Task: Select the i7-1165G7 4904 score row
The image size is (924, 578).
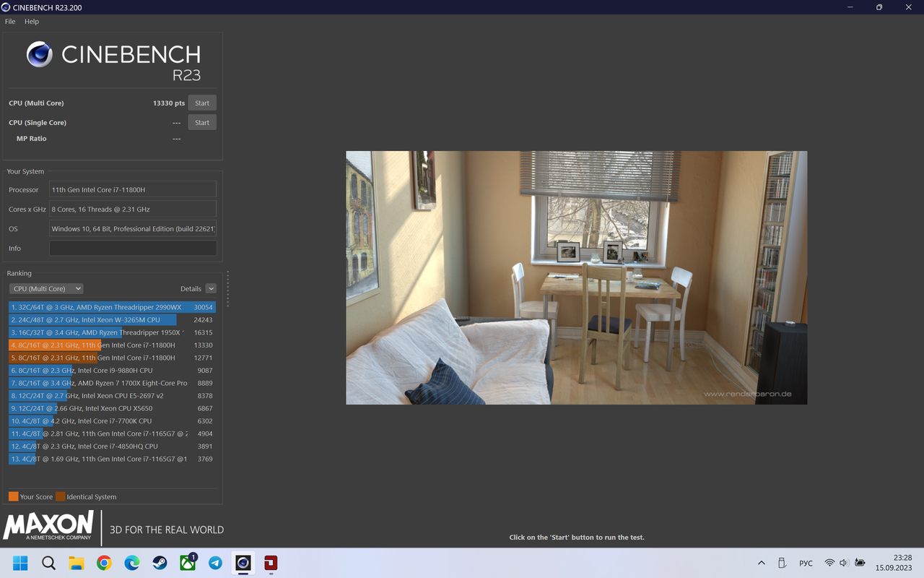Action: [112, 433]
